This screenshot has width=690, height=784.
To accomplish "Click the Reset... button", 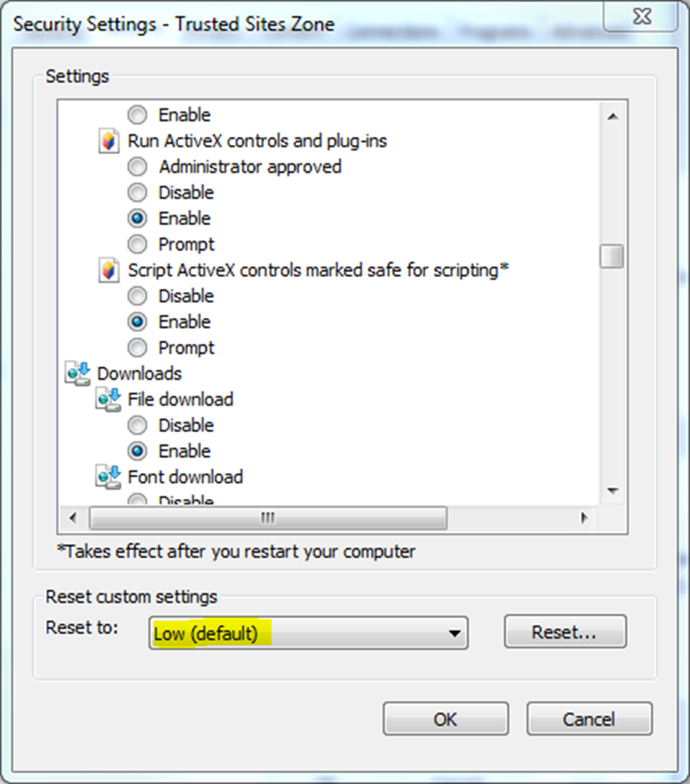I will [565, 633].
